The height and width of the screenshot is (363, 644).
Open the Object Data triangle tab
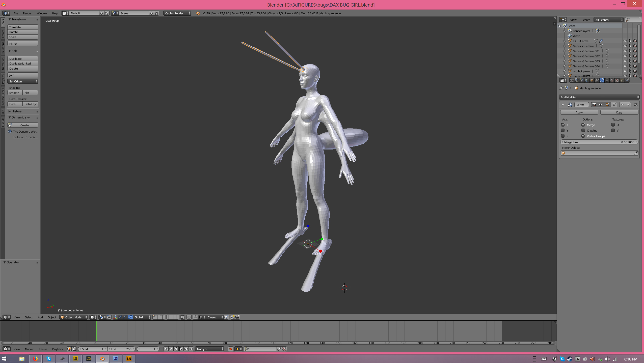[x=607, y=80]
